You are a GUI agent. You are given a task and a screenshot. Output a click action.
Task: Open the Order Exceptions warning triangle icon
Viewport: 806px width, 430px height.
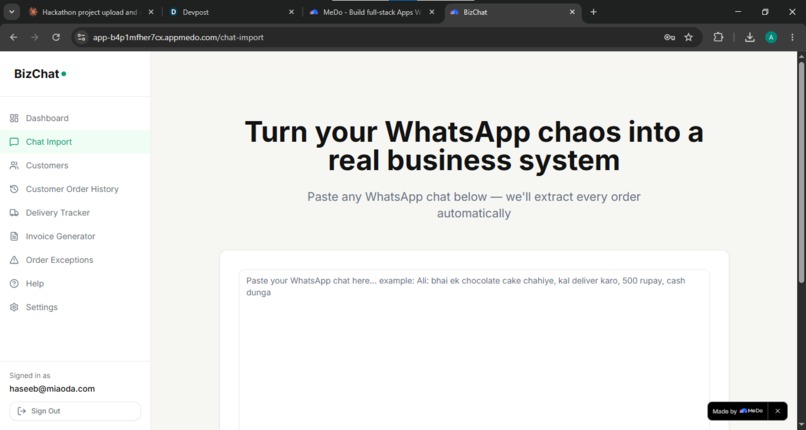[x=14, y=260]
